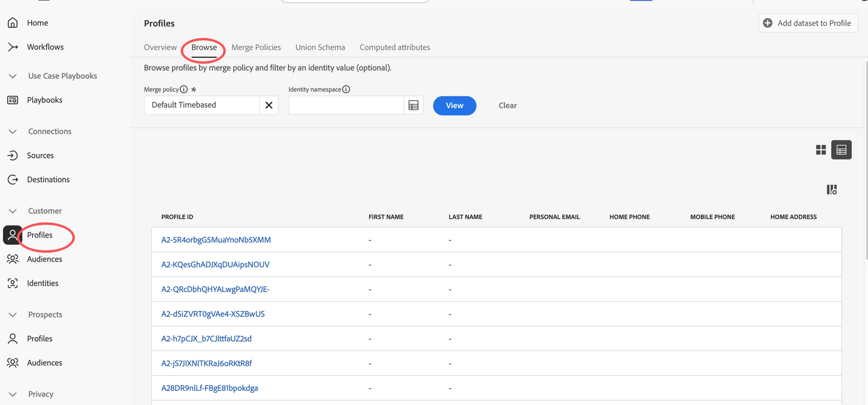Go to Playbooks in the sidebar
The width and height of the screenshot is (868, 405).
click(x=45, y=100)
